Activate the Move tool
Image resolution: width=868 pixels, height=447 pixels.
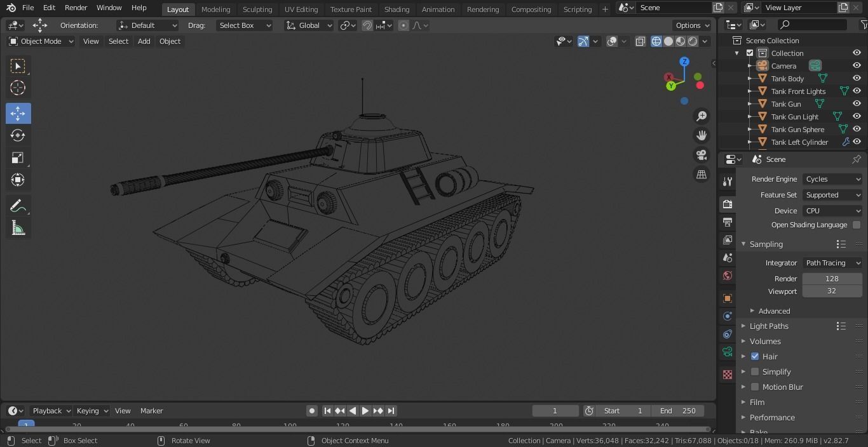[x=18, y=114]
